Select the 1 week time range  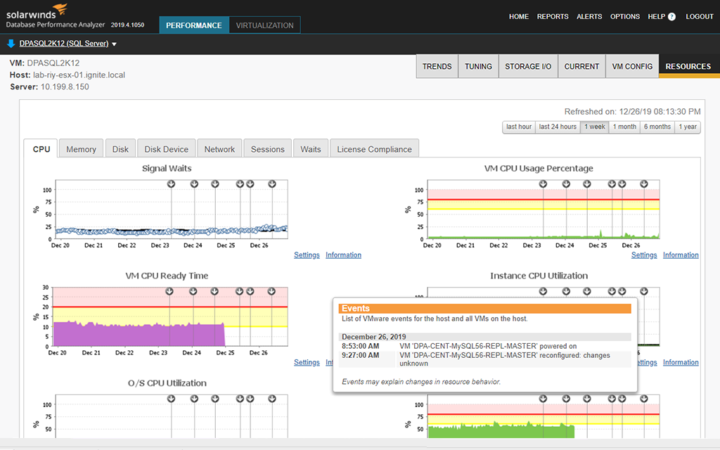point(595,127)
